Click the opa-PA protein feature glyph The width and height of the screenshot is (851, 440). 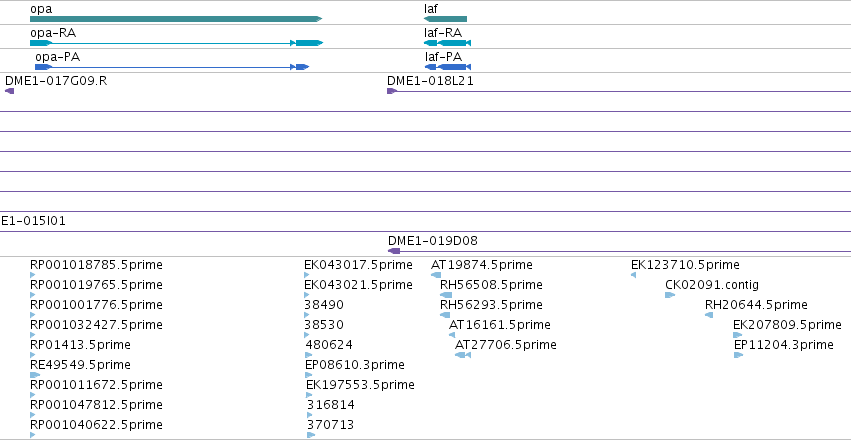coord(172,67)
